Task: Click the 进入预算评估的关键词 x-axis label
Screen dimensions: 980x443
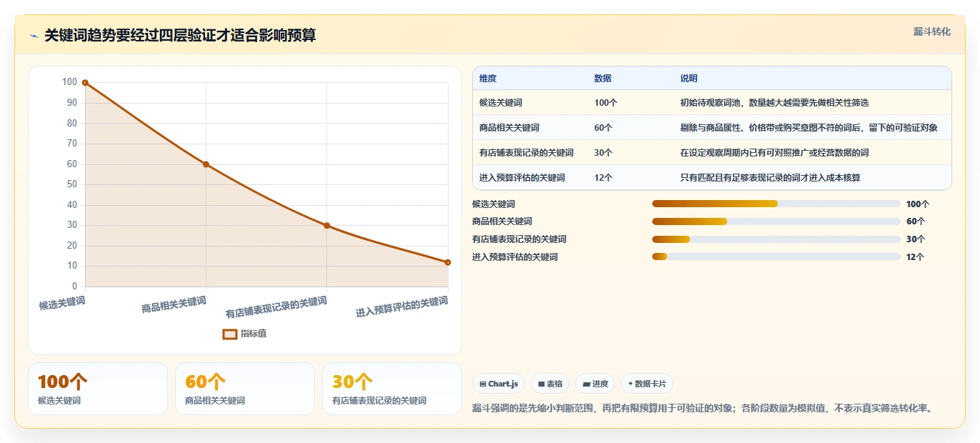Action: (402, 307)
